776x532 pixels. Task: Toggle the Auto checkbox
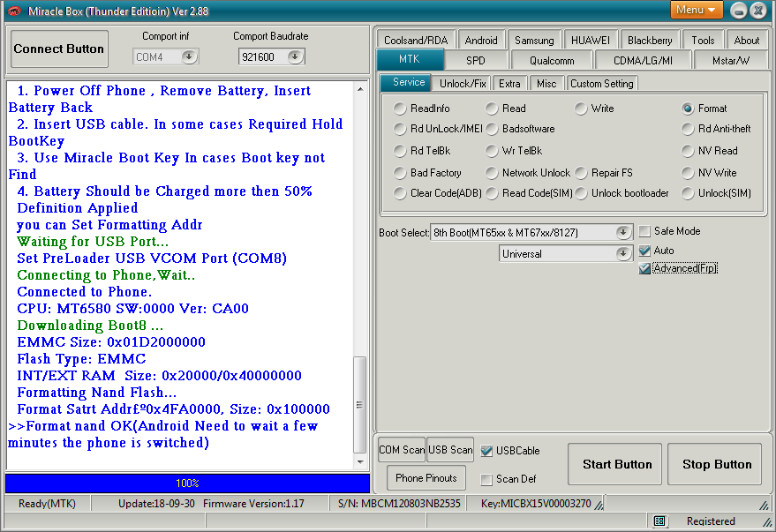pos(644,251)
